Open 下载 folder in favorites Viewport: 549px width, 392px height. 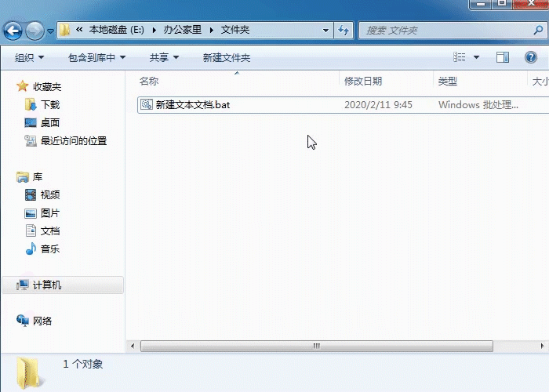coord(49,104)
